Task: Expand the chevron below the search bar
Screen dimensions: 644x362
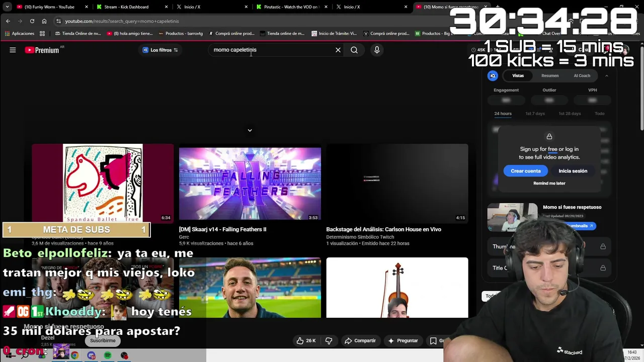Action: (250, 130)
